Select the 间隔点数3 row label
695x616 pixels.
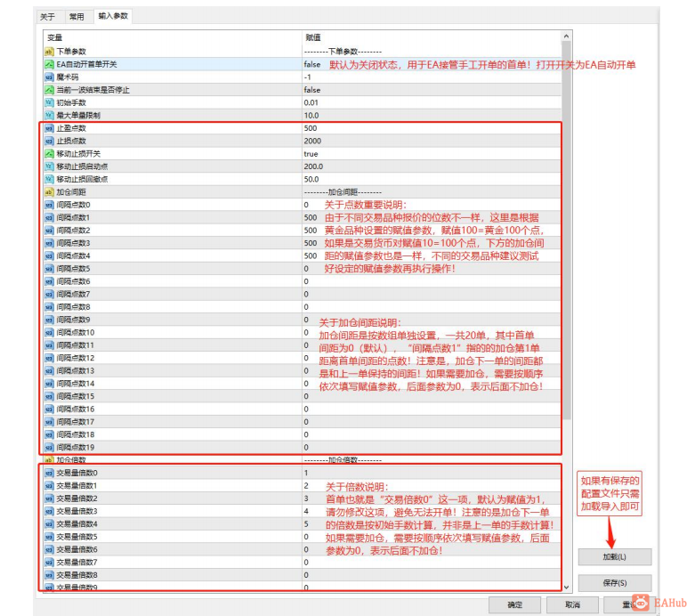(x=73, y=244)
